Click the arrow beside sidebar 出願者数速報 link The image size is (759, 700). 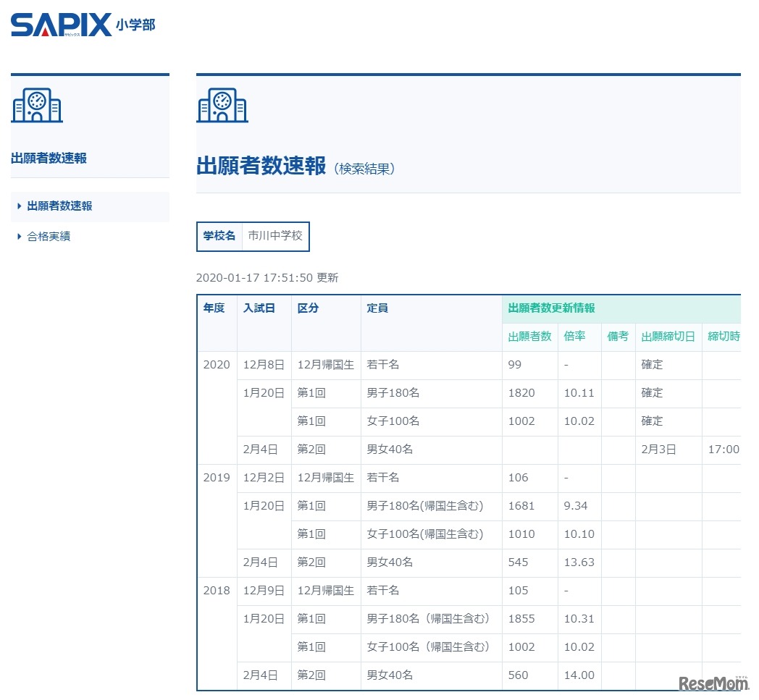(x=20, y=206)
